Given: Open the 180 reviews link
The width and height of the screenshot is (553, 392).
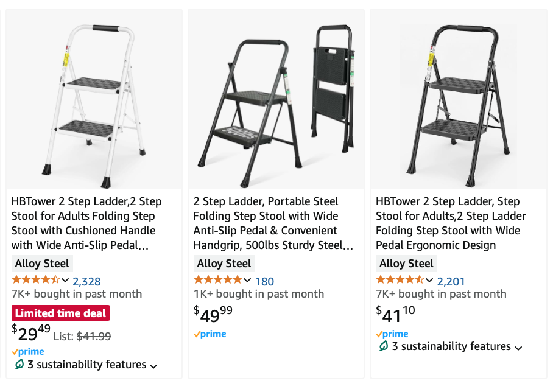Looking at the screenshot, I should (264, 282).
